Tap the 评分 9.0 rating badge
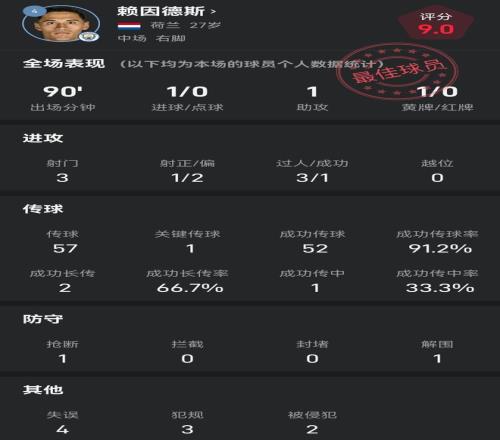 point(436,24)
